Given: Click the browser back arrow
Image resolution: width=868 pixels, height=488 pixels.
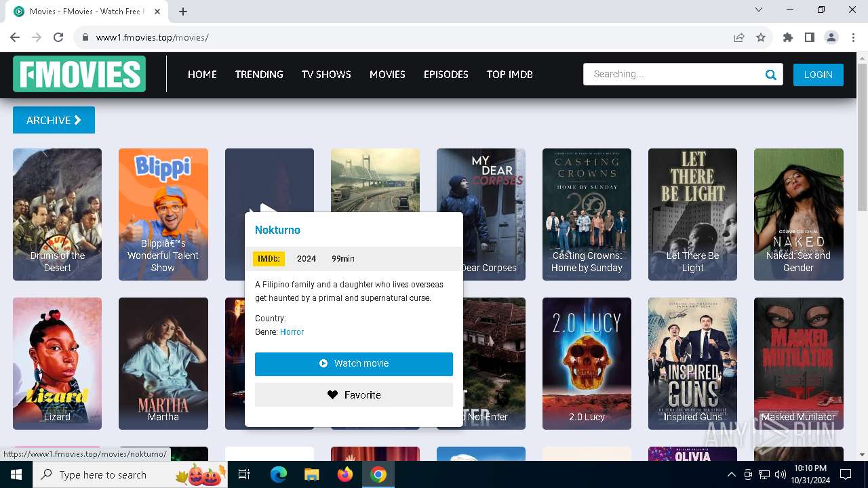Looking at the screenshot, I should click(x=15, y=37).
